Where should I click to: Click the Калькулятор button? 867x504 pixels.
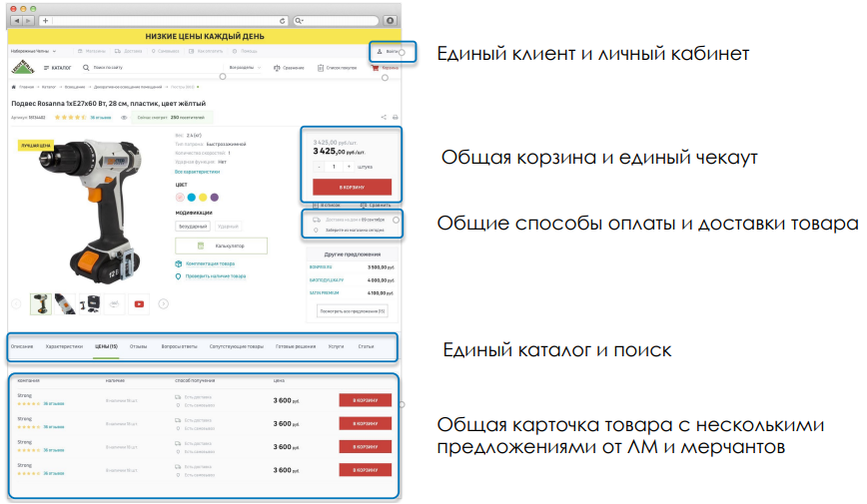(221, 245)
